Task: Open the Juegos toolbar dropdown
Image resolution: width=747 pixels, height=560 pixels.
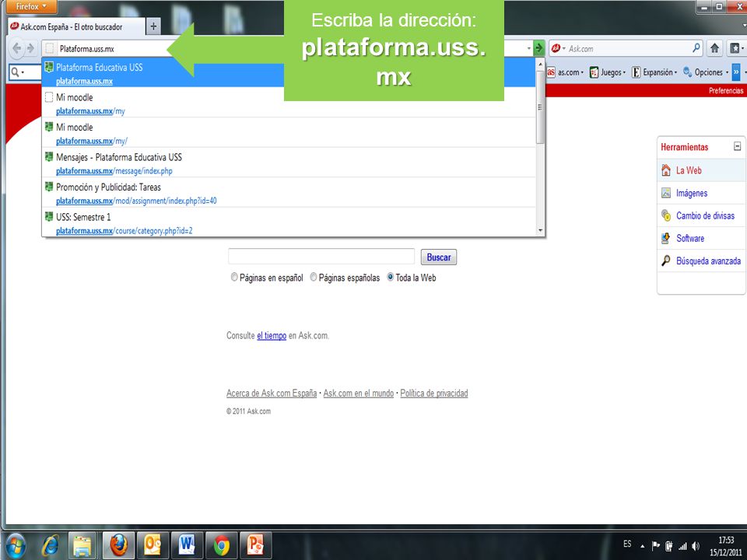Action: pos(608,72)
